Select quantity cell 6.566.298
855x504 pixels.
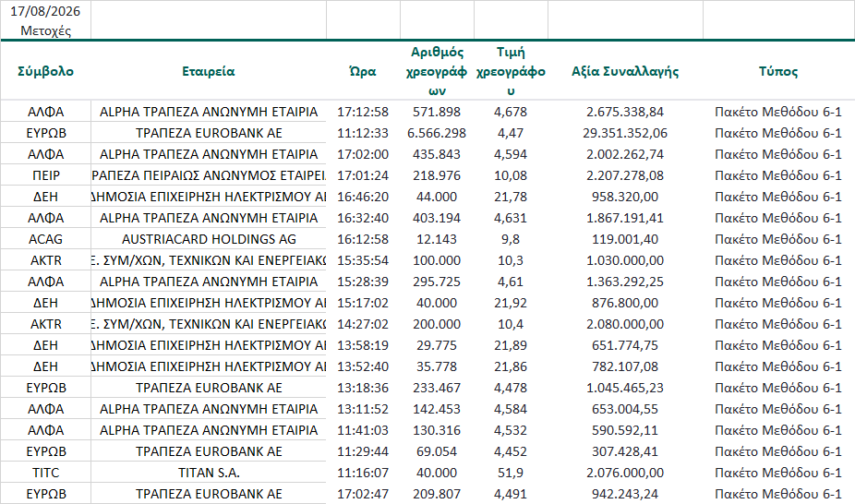437,133
